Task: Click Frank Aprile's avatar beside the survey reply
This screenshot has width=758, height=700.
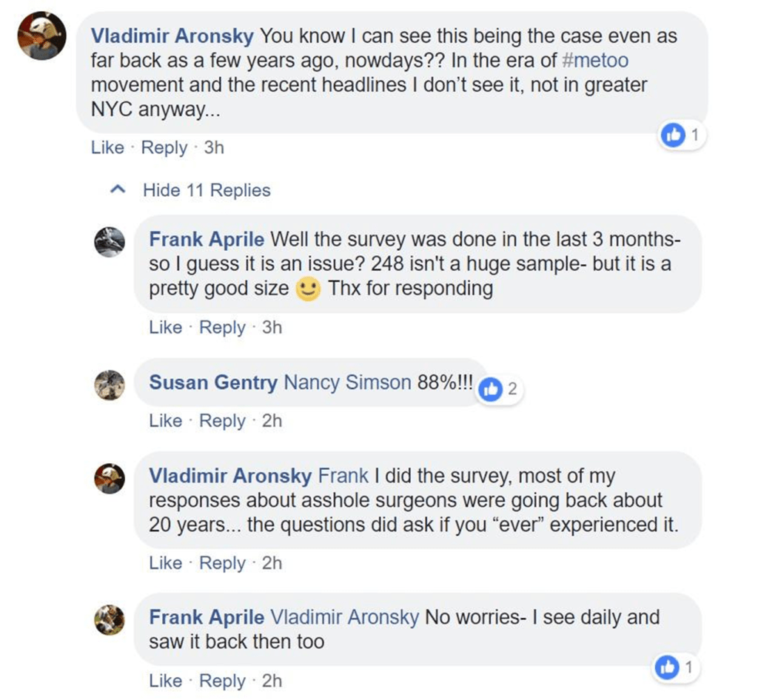Action: click(110, 242)
